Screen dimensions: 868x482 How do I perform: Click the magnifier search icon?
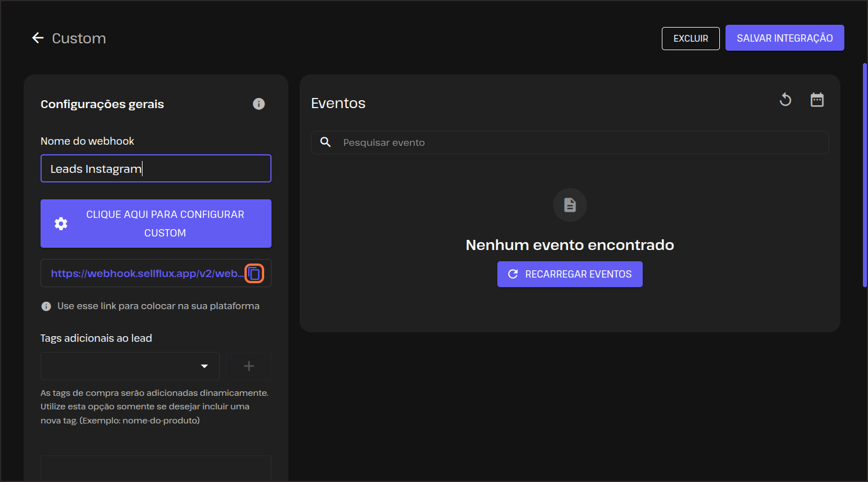(x=326, y=142)
